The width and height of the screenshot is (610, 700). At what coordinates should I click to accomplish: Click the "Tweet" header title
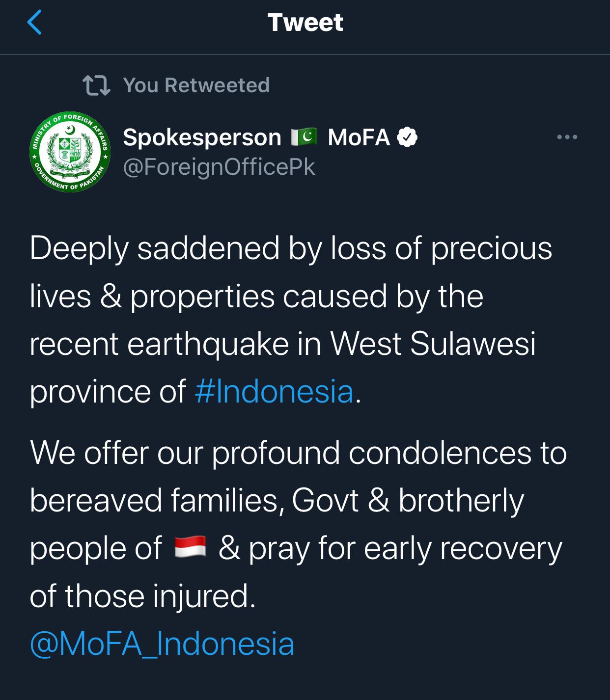305,23
